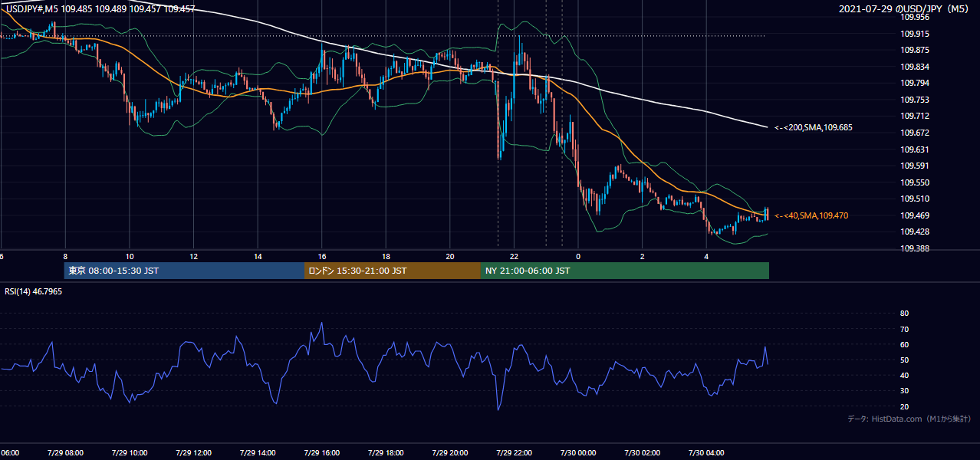Select the 東京 08:00-15:30 JST session bar
Screen dimensions: 980x460
coord(184,271)
